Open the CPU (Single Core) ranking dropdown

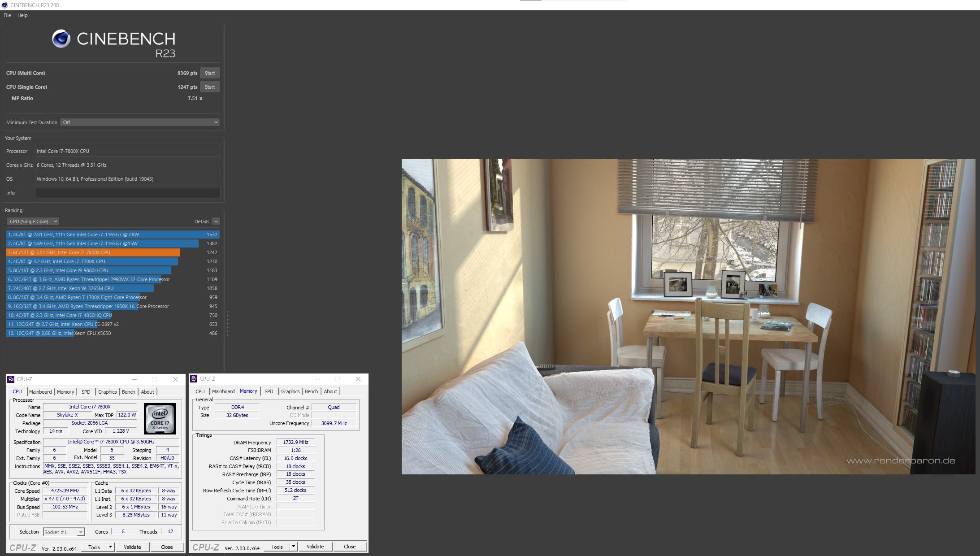click(x=33, y=222)
